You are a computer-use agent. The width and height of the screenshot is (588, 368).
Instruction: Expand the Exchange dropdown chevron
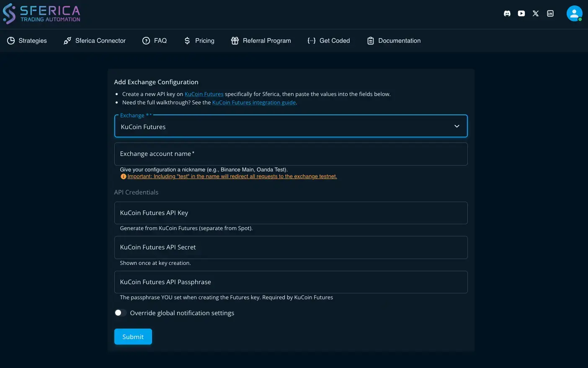457,126
